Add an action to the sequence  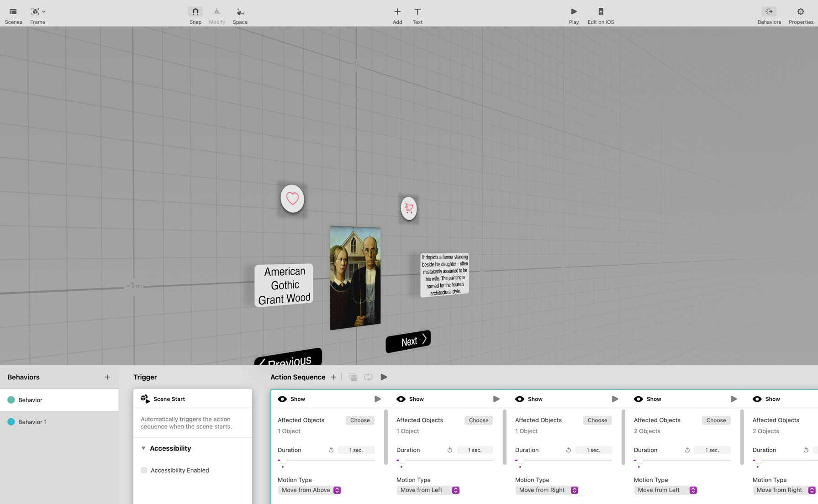pos(333,377)
